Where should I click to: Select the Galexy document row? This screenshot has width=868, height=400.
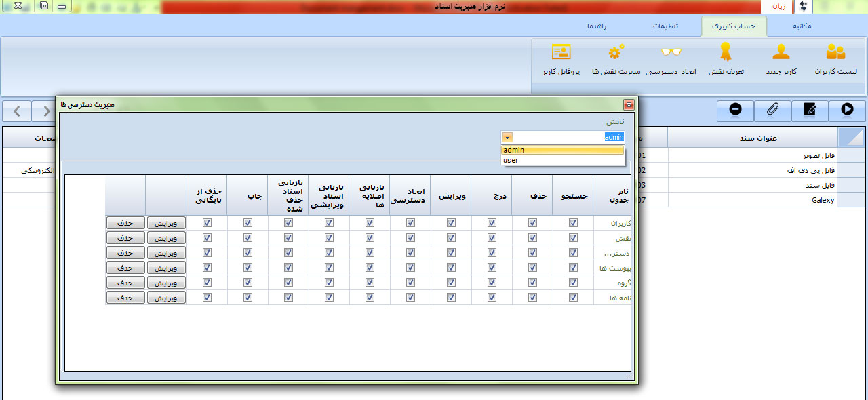click(x=751, y=200)
